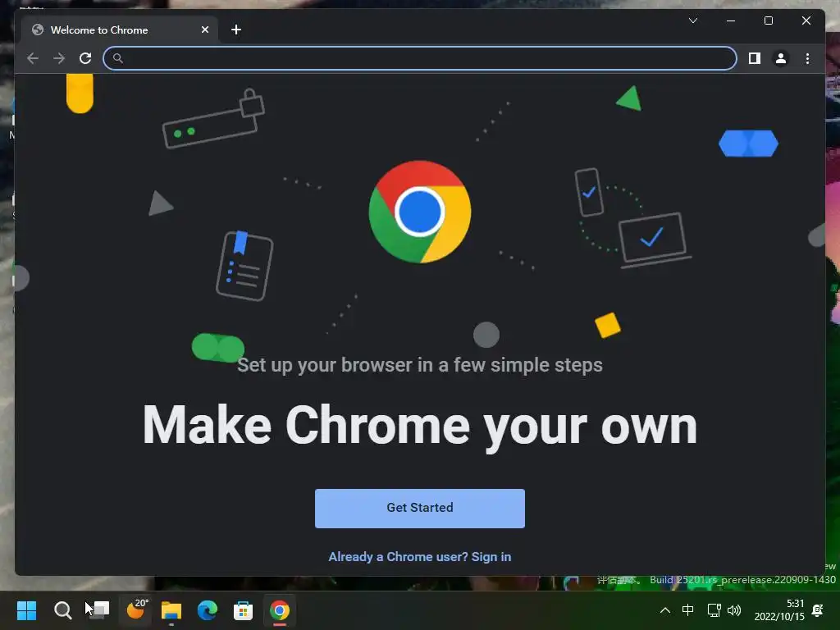The height and width of the screenshot is (630, 840).
Task: Launch File Explorer from taskbar
Action: pyautogui.click(x=171, y=610)
